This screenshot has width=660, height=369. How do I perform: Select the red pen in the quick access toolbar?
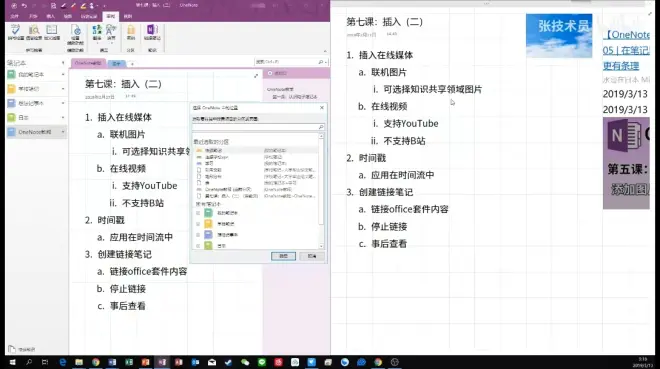point(73,6)
